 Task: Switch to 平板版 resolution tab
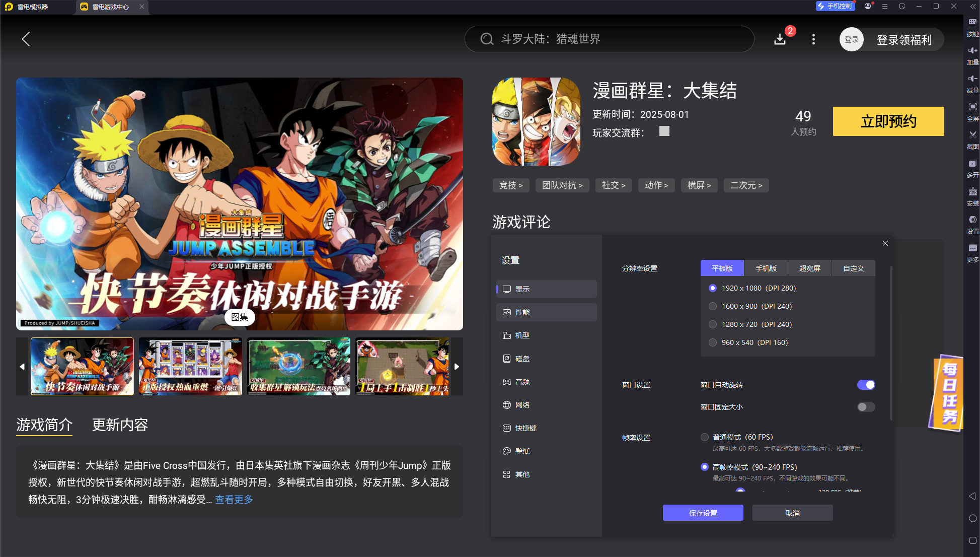(x=722, y=268)
